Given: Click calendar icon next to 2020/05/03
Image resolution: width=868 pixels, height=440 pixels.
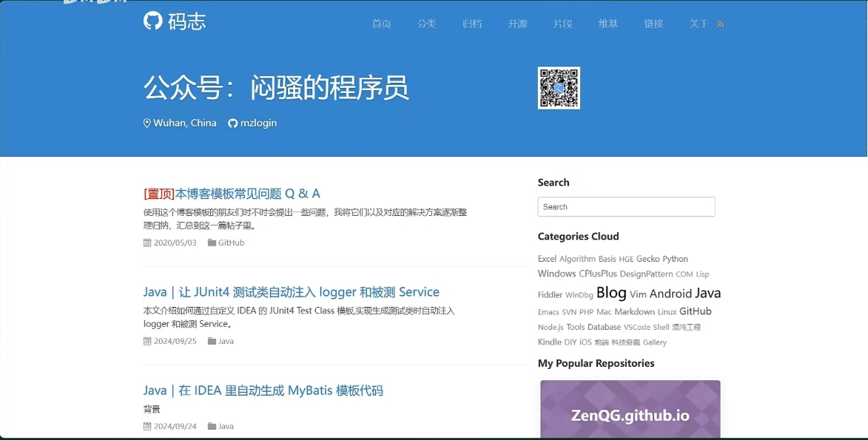Looking at the screenshot, I should (147, 243).
